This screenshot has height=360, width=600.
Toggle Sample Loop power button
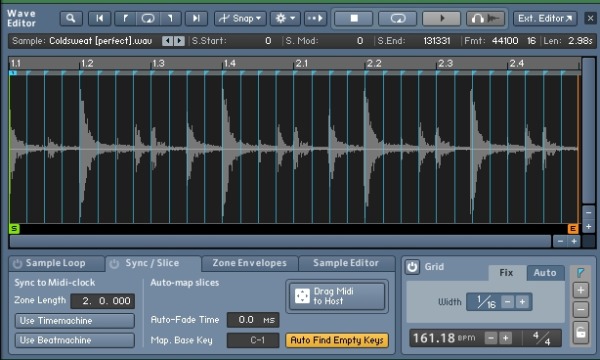coord(17,264)
